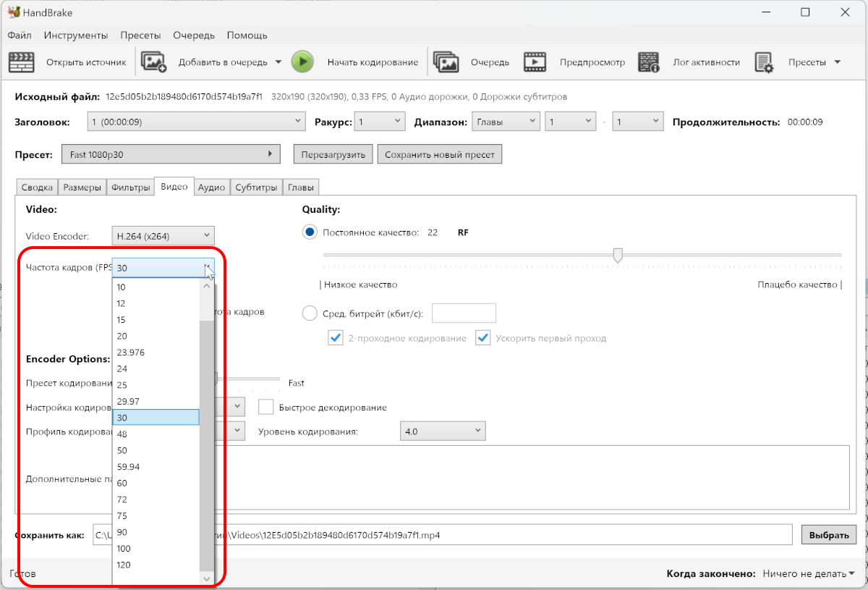The image size is (868, 590).
Task: Expand the toolbar Пресеты dropdown arrow
Action: point(838,62)
